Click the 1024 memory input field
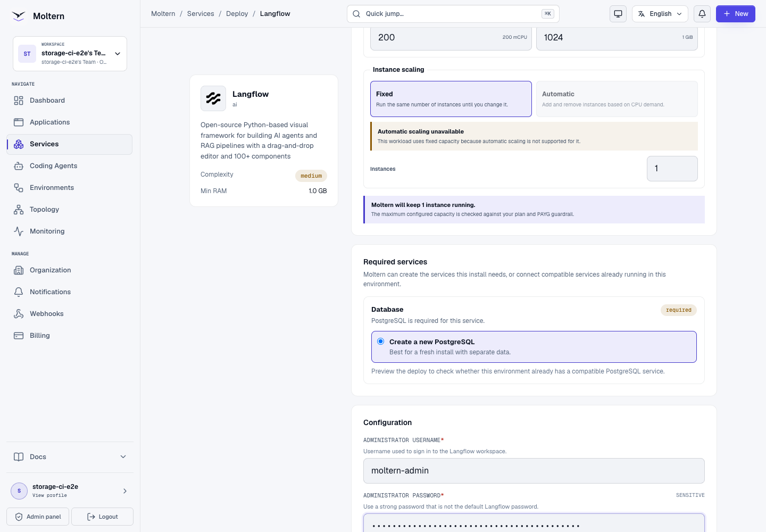766x532 pixels. (617, 38)
